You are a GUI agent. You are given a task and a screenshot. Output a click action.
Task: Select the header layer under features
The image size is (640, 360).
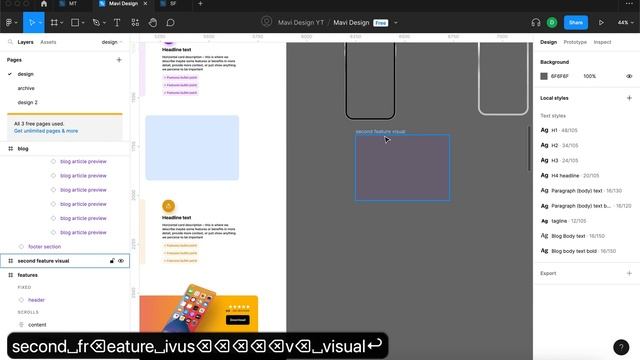(x=36, y=300)
